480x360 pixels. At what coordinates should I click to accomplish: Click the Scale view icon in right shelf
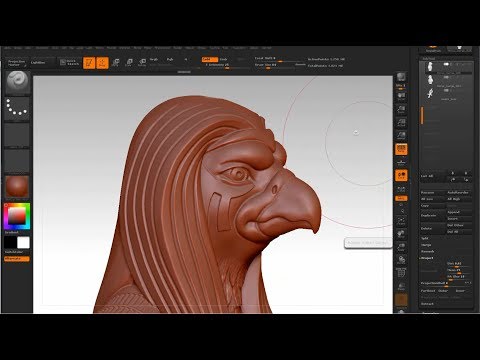pyautogui.click(x=401, y=248)
